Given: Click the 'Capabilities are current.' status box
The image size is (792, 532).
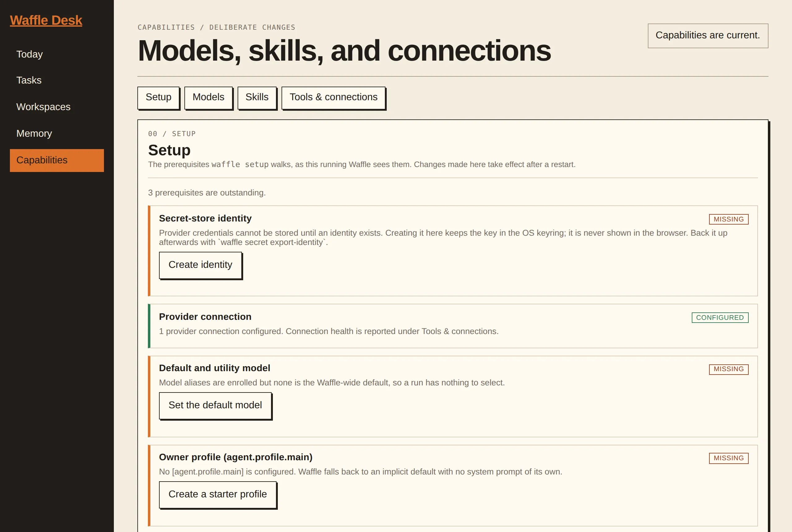Looking at the screenshot, I should (708, 35).
